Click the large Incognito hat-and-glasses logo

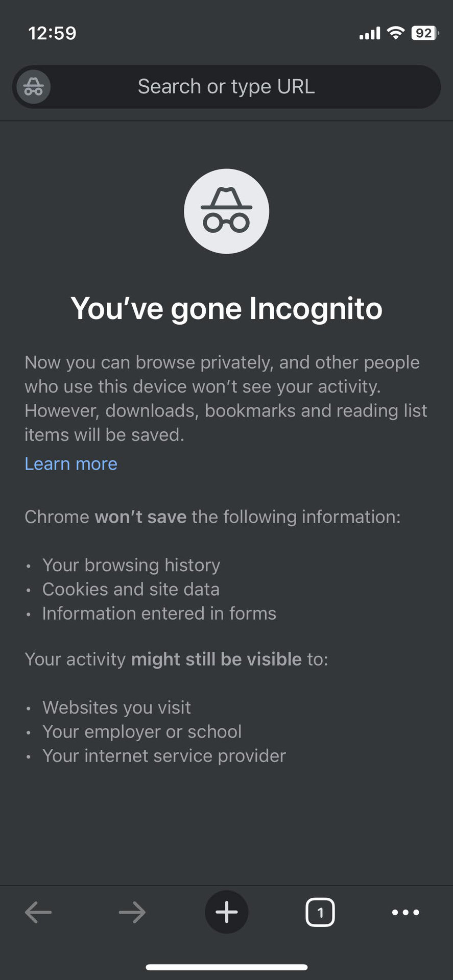[226, 211]
